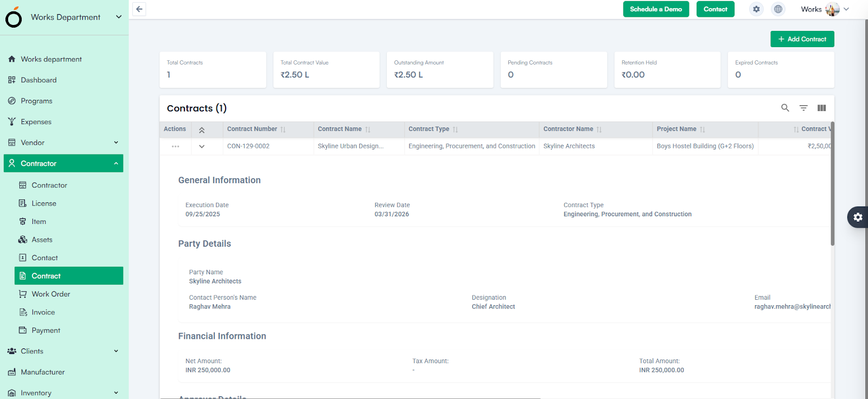The height and width of the screenshot is (399, 868).
Task: Click Schedule a Demo button
Action: coord(656,9)
